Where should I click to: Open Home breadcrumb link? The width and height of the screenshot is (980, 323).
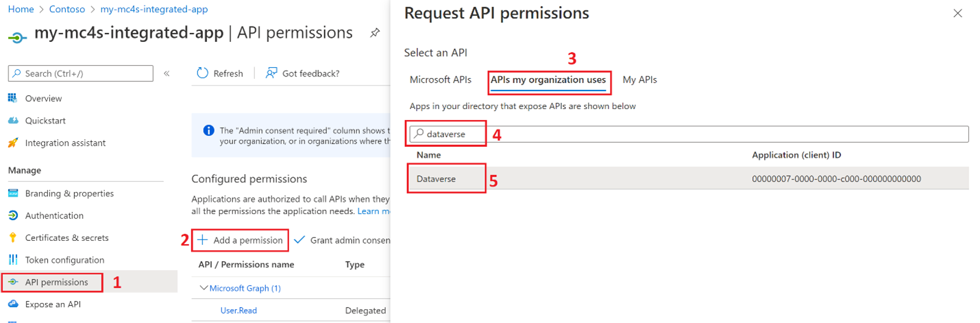click(21, 10)
